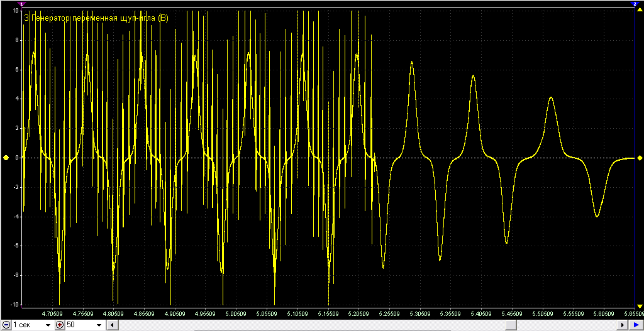Click the yellow down-triangle at bottom right corner
This screenshot has height=331, width=644.
tap(640, 306)
